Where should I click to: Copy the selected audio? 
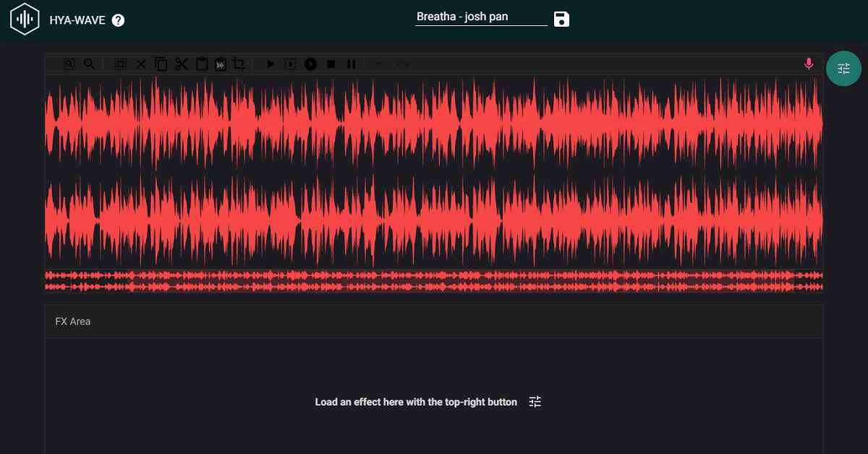161,64
